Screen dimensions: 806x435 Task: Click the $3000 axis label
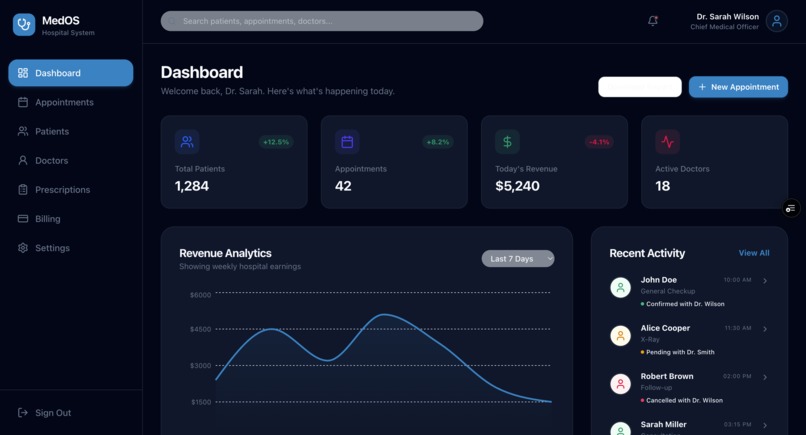click(200, 366)
